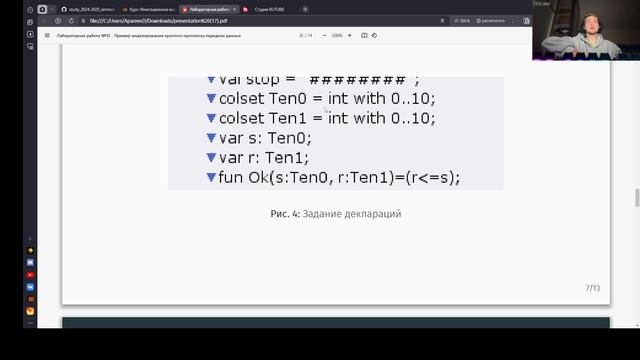Close the Лабораторная работа tab
Screen dimensions: 640x360
[235, 9]
